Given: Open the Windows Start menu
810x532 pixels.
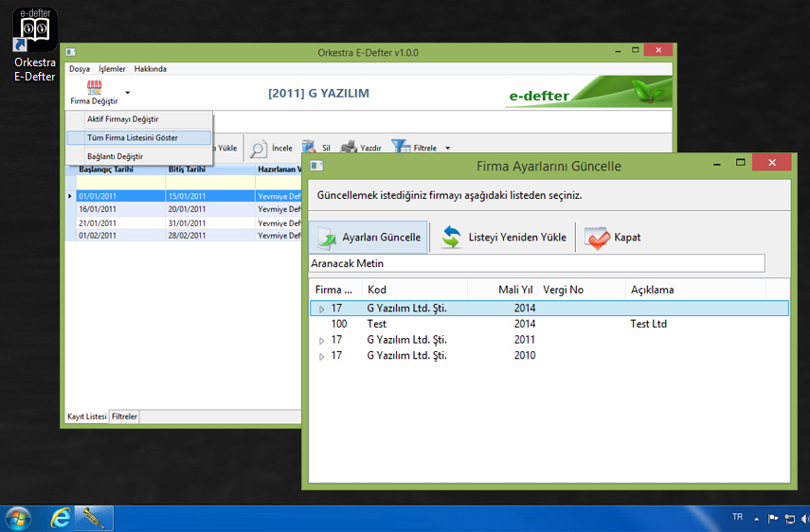Looking at the screenshot, I should pyautogui.click(x=18, y=517).
